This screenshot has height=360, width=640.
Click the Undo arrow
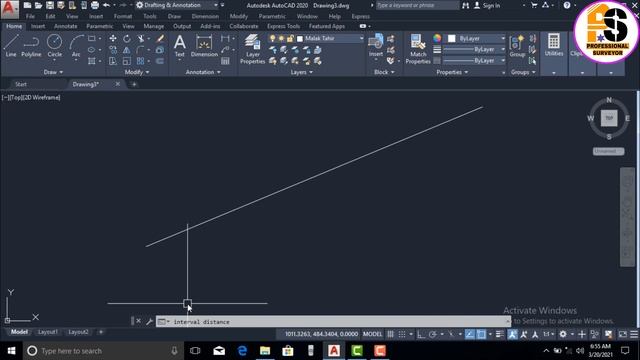(107, 5)
